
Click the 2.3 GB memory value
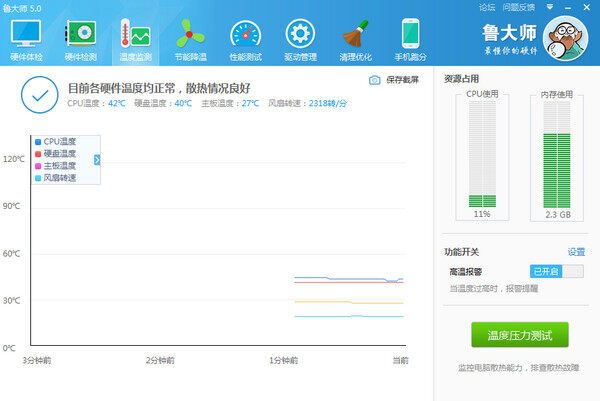(558, 215)
